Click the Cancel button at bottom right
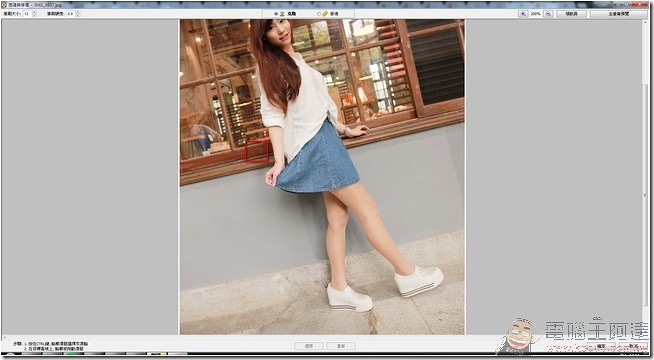Image resolution: width=654 pixels, height=360 pixels. pyautogui.click(x=633, y=346)
